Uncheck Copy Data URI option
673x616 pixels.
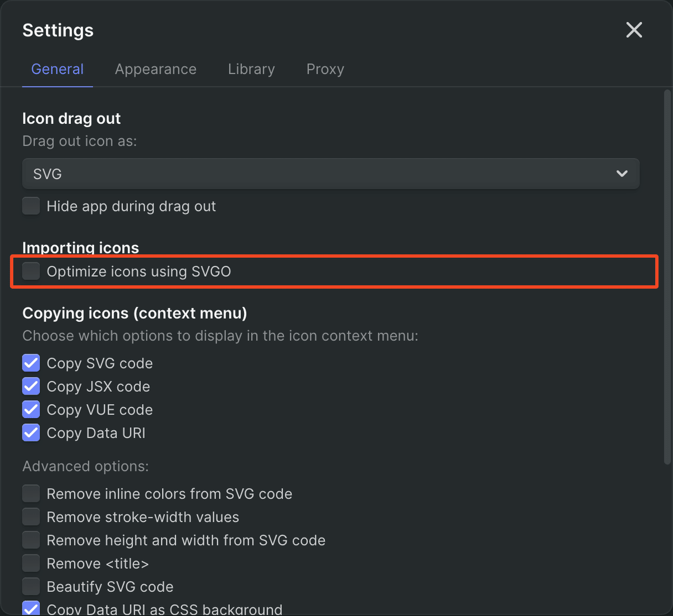click(31, 433)
